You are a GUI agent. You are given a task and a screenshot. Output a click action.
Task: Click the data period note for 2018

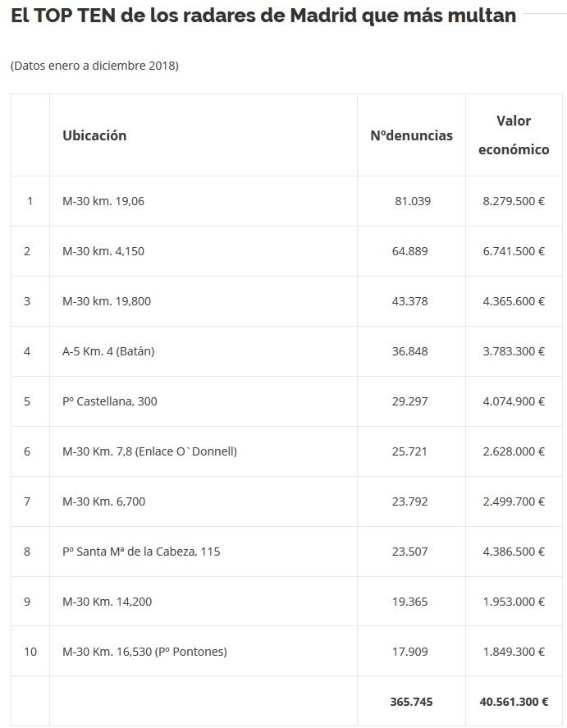(94, 66)
